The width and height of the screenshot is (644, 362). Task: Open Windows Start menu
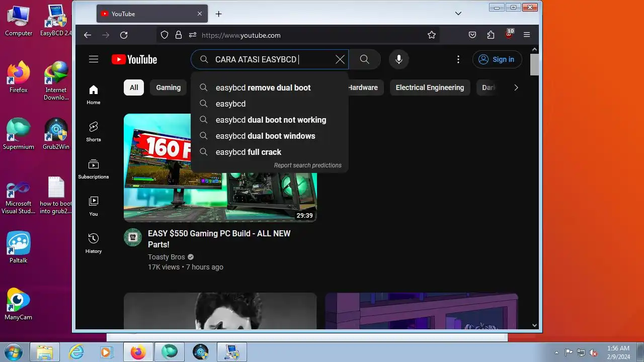click(14, 352)
